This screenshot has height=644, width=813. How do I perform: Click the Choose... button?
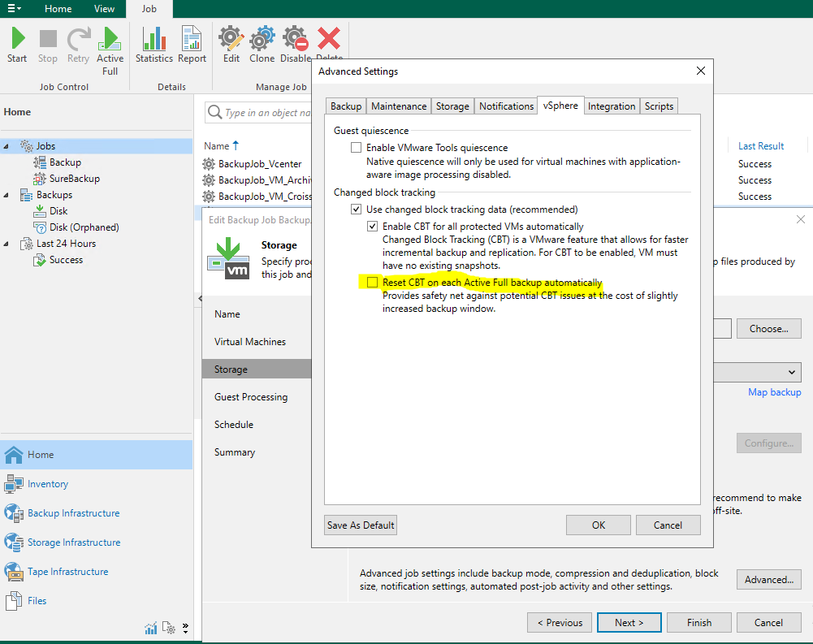coord(769,329)
